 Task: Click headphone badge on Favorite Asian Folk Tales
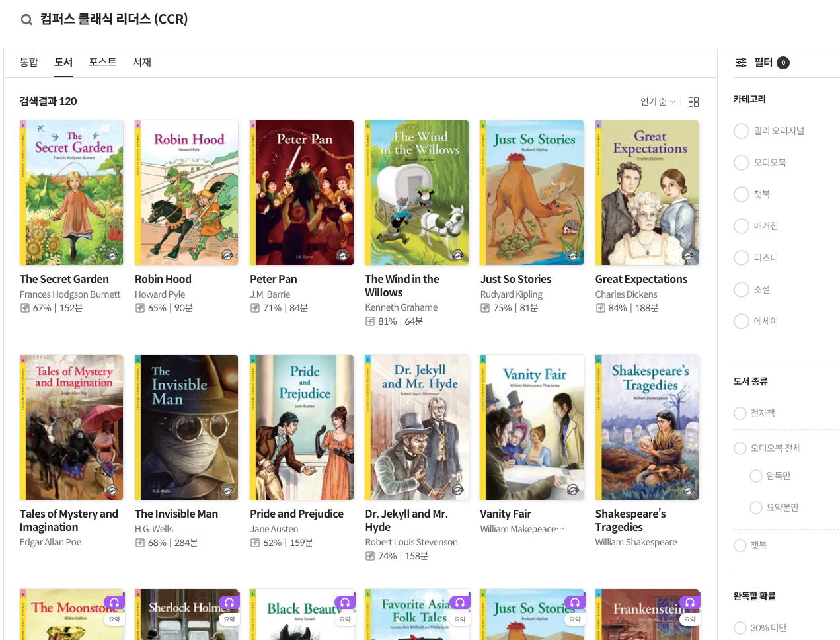point(460,602)
